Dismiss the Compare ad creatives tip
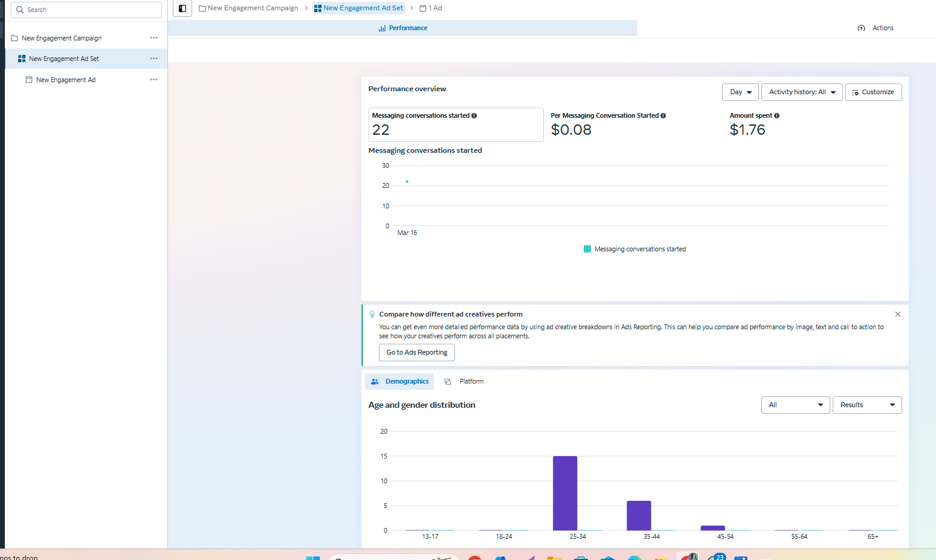This screenshot has width=936, height=560. tap(898, 314)
